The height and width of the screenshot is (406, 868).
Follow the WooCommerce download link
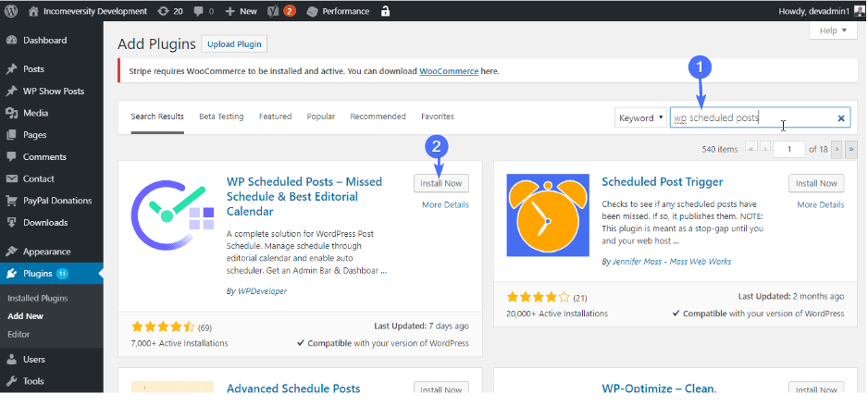pyautogui.click(x=449, y=71)
